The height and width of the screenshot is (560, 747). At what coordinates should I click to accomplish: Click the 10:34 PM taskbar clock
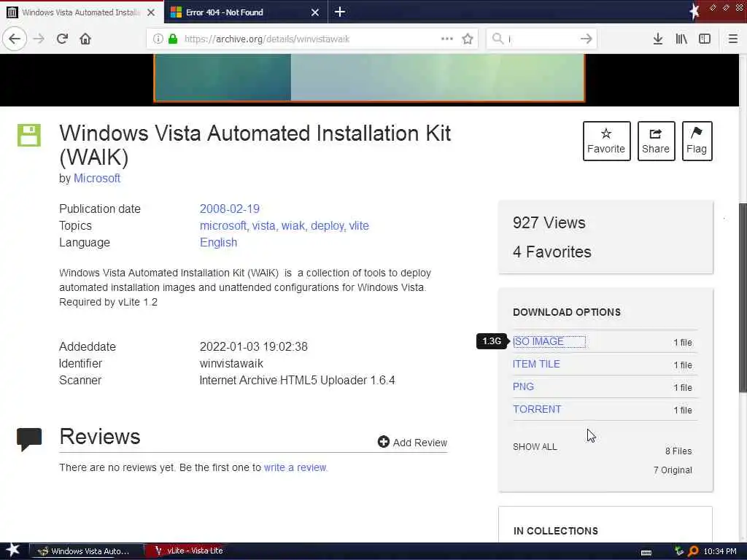[x=720, y=551]
